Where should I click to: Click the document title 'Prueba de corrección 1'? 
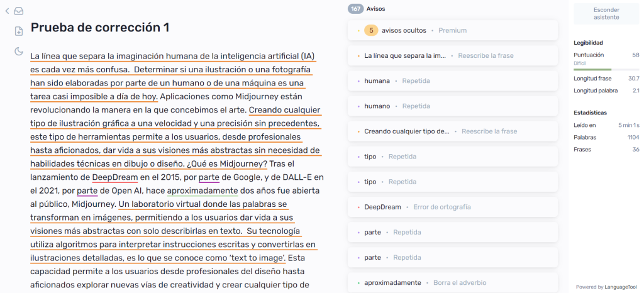pyautogui.click(x=100, y=28)
